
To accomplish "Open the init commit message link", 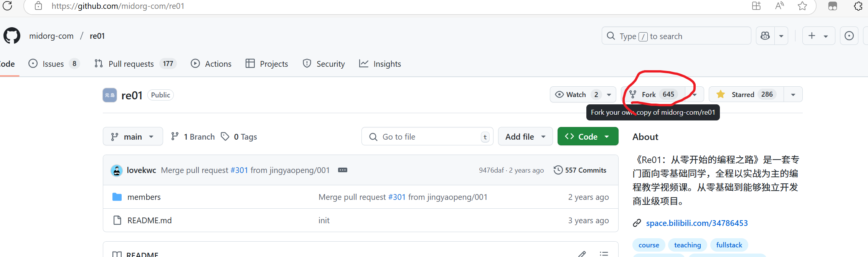I will (x=324, y=220).
